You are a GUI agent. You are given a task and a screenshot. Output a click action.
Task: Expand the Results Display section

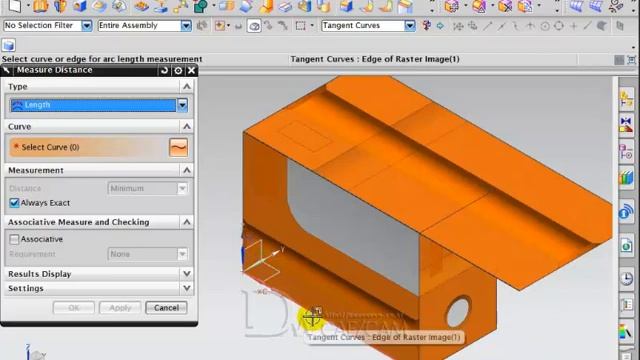[x=187, y=274]
